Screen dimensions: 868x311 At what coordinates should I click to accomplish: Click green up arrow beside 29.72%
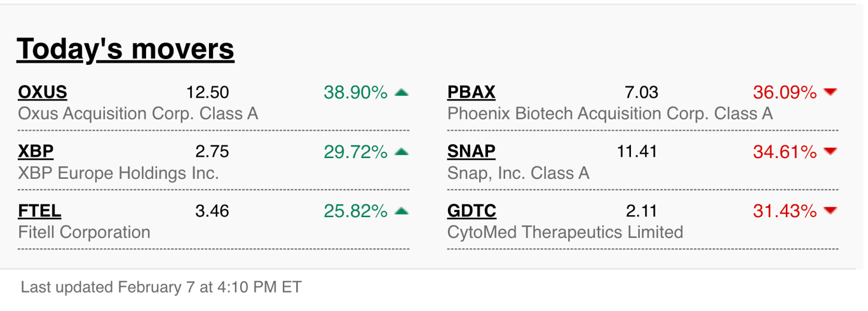pyautogui.click(x=401, y=152)
